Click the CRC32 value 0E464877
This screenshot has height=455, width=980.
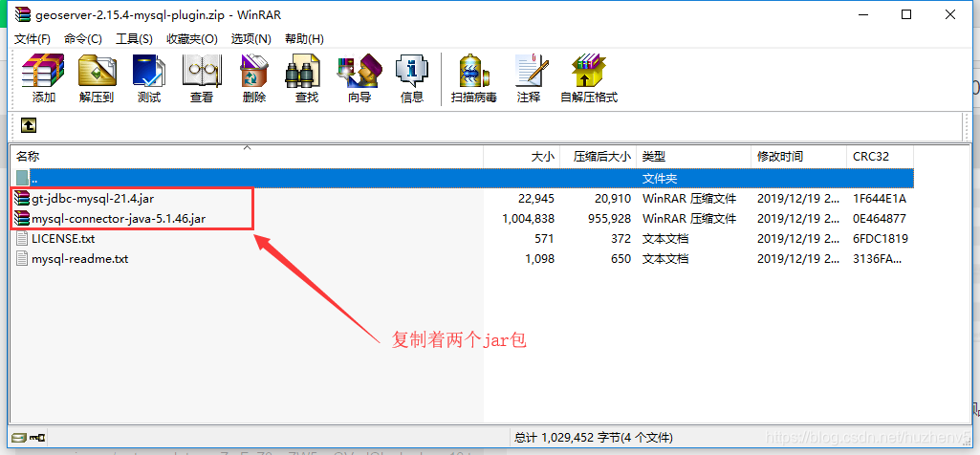880,220
